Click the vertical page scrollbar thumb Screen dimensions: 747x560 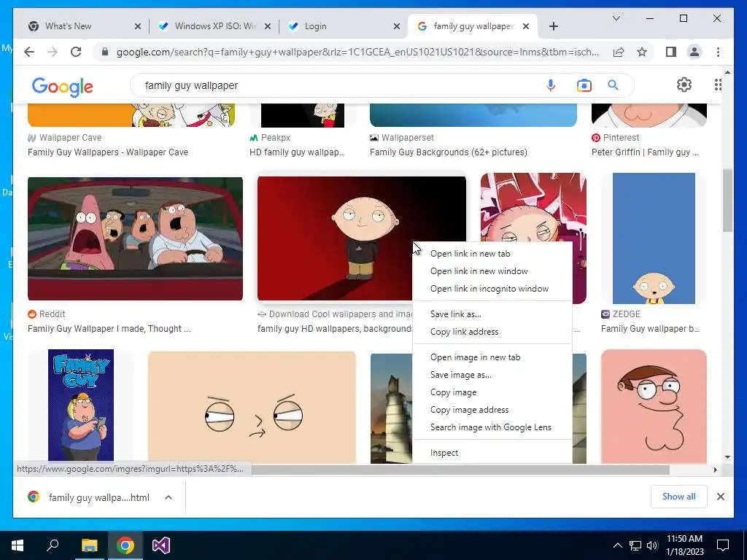727,200
